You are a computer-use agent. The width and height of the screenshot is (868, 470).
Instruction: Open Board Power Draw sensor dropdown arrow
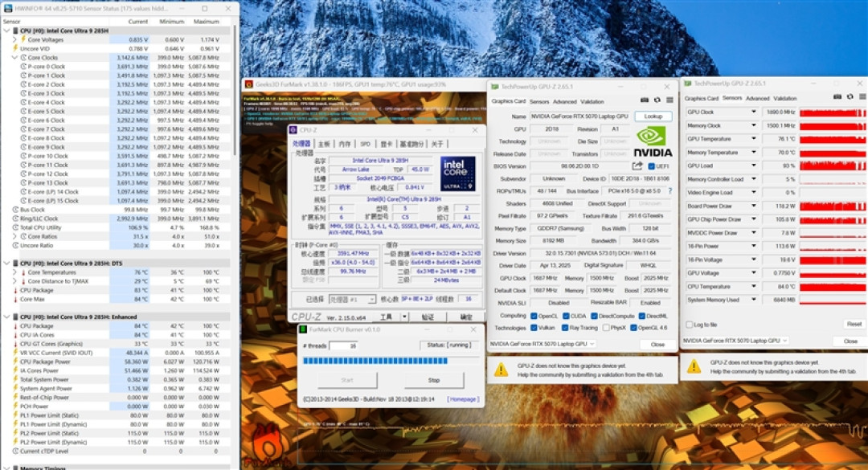(x=753, y=206)
